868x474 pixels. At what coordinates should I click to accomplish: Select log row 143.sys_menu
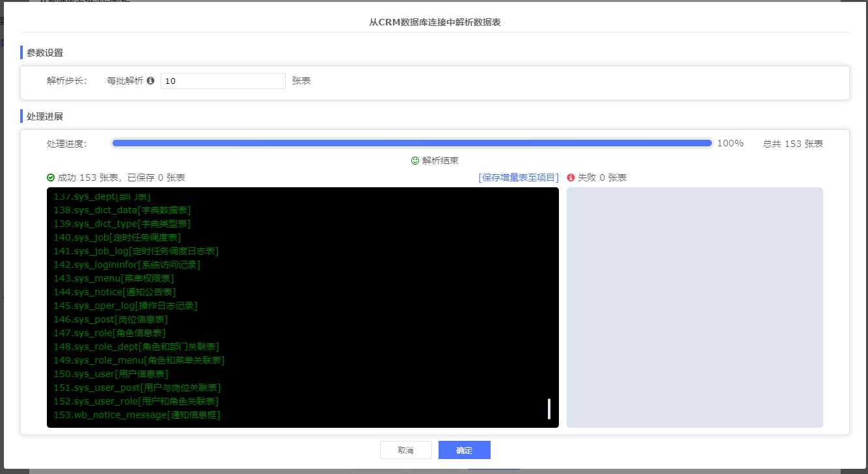point(114,278)
